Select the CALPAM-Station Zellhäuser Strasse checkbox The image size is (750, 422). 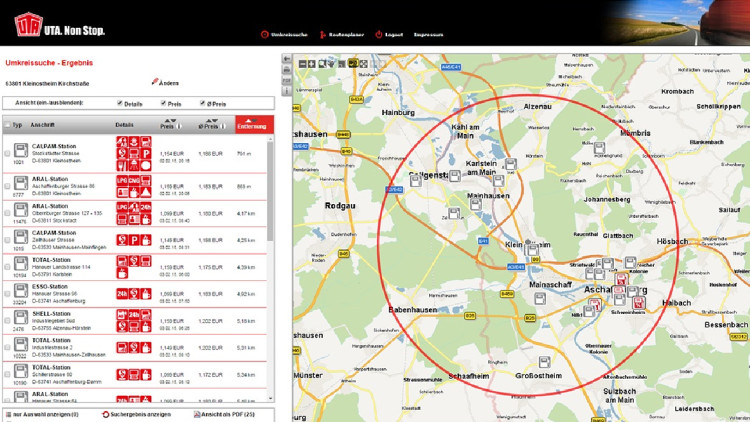7,240
